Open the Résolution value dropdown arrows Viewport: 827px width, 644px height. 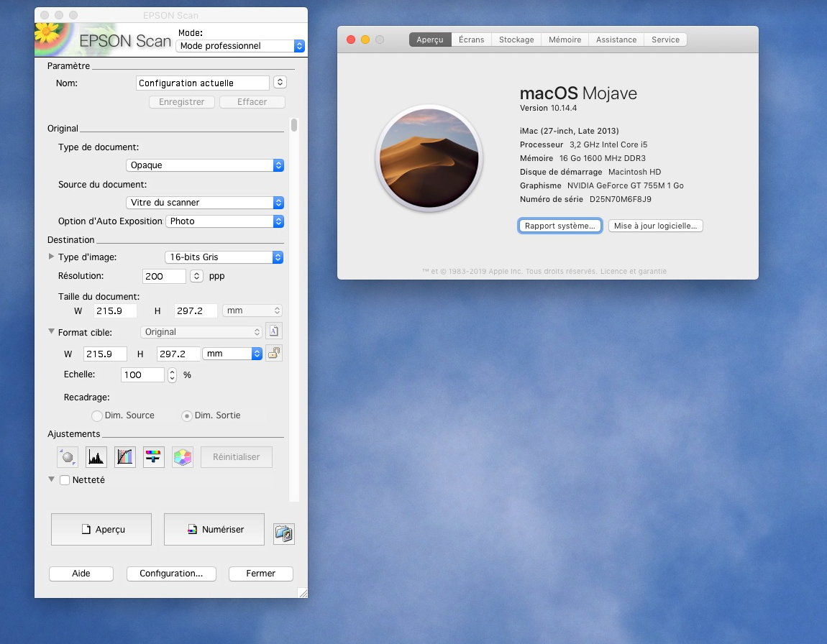(x=196, y=276)
